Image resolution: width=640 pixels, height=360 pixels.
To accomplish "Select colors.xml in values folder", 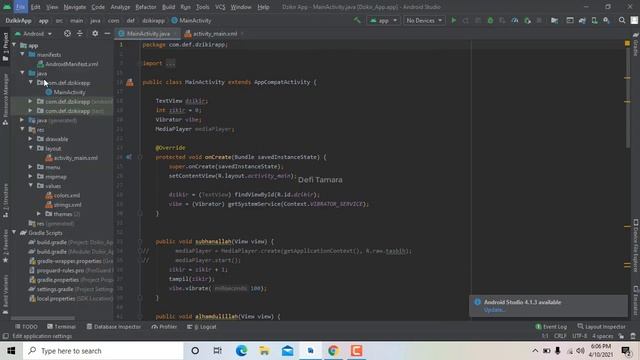I will pyautogui.click(x=62, y=195).
